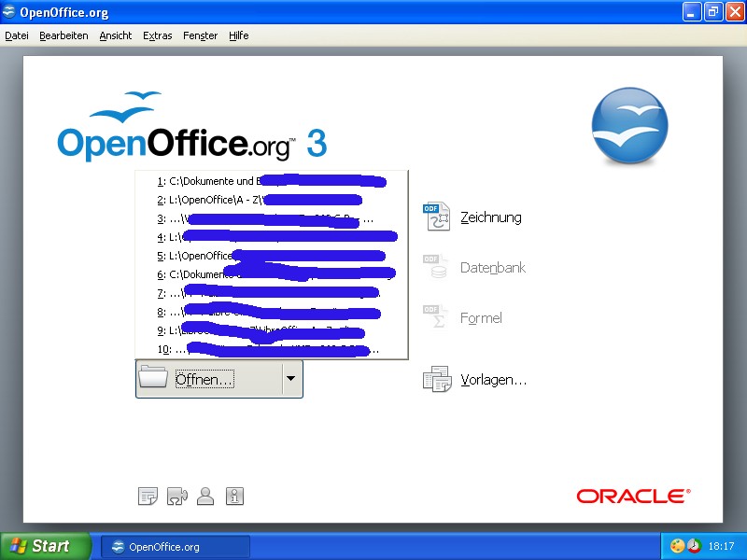Click the paint palette tray icon
Screen dimensions: 747x560
677,546
